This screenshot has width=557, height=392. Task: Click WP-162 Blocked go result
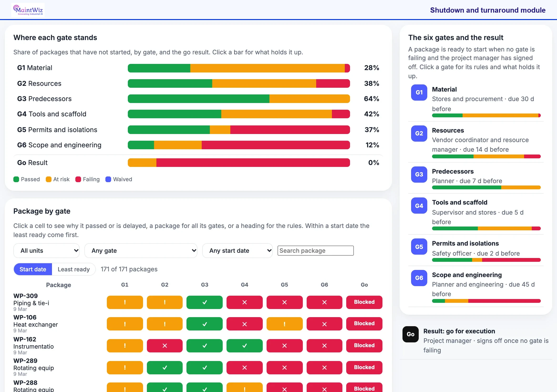coord(364,346)
